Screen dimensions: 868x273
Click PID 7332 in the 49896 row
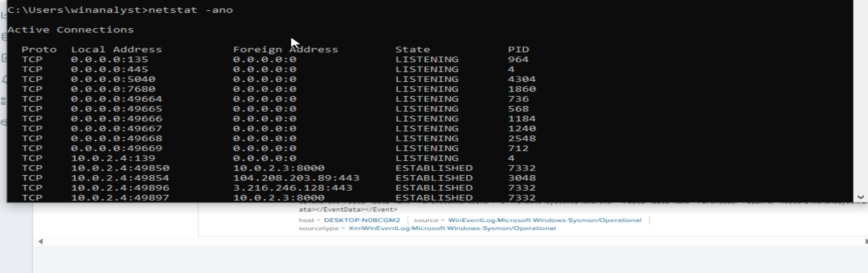coord(522,187)
